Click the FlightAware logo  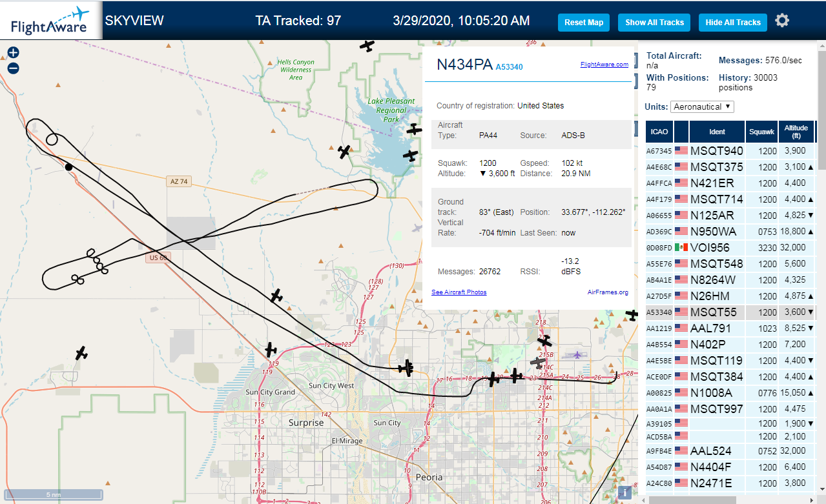point(51,21)
